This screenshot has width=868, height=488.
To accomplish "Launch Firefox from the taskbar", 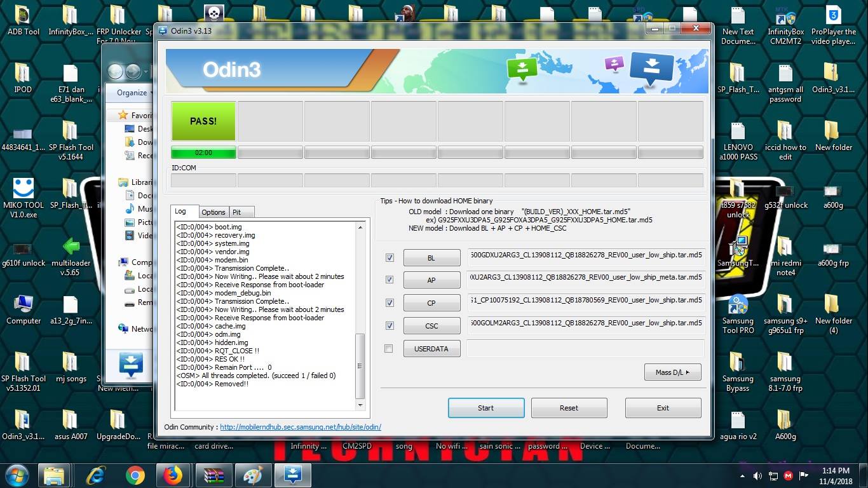I will coord(172,475).
